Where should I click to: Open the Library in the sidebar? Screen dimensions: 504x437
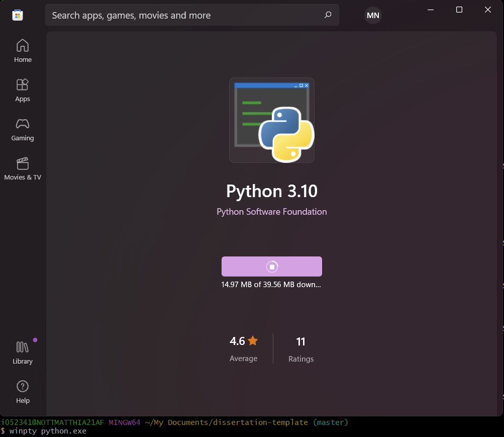[23, 353]
